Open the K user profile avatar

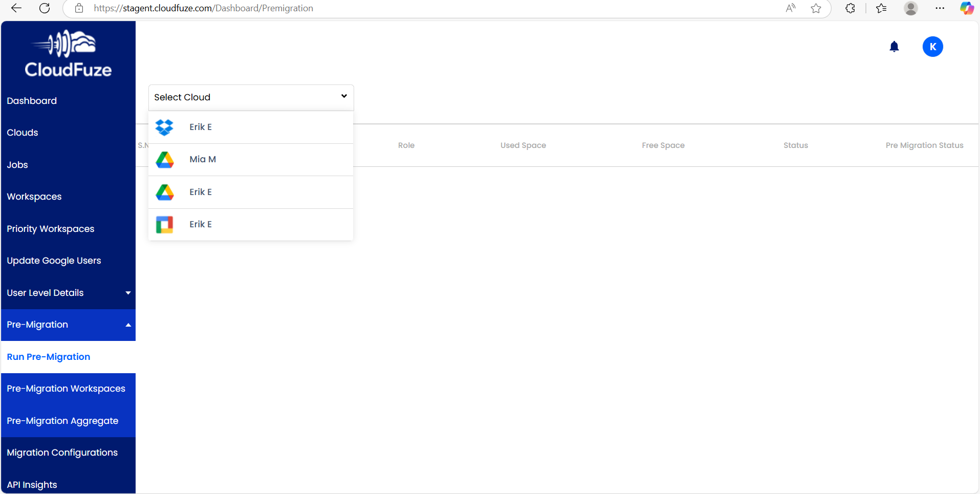(932, 47)
